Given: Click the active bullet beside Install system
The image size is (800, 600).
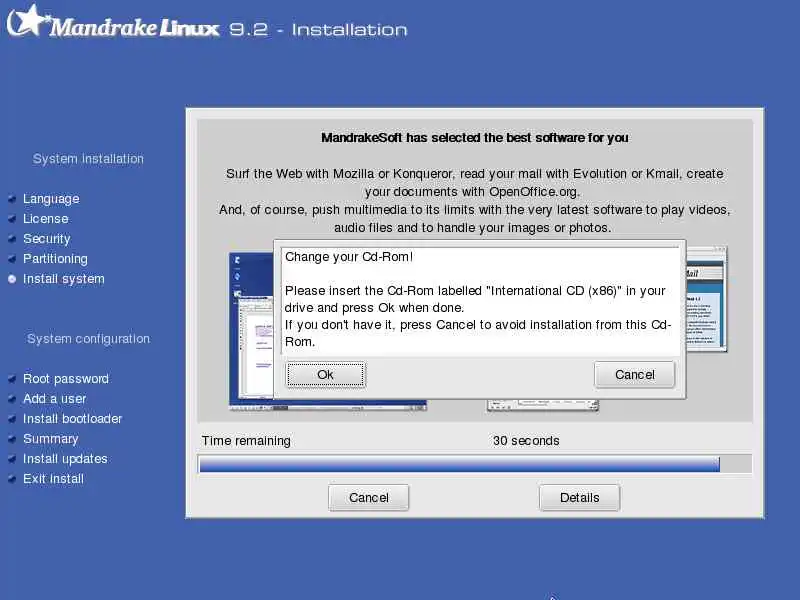Looking at the screenshot, I should pyautogui.click(x=12, y=279).
